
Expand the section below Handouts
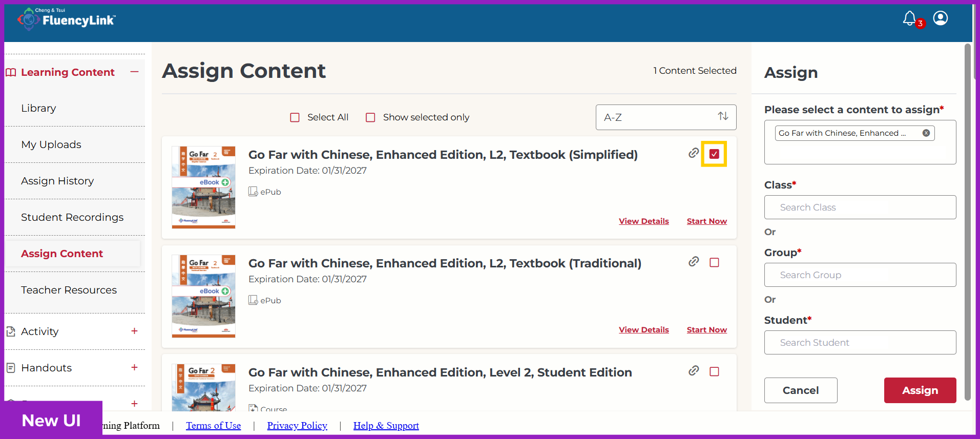[x=134, y=404]
